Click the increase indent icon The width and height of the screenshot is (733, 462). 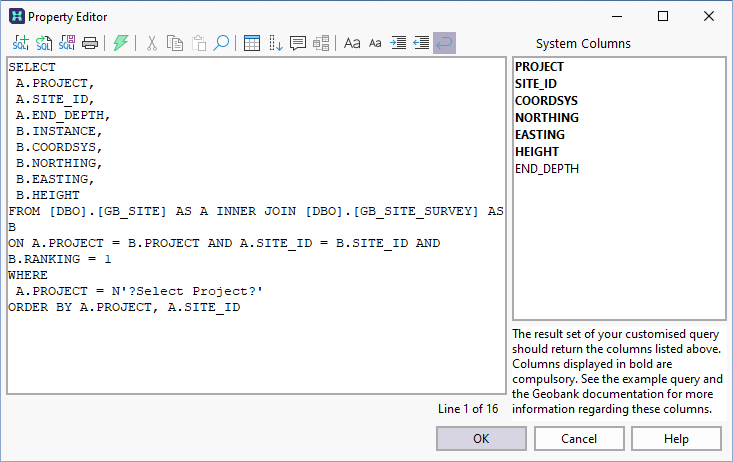coord(398,43)
